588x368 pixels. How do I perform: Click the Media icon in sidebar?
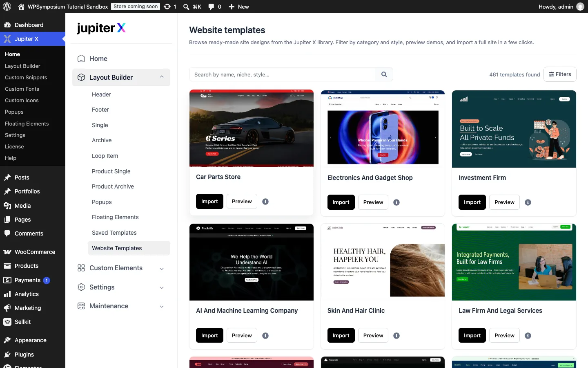pos(7,206)
